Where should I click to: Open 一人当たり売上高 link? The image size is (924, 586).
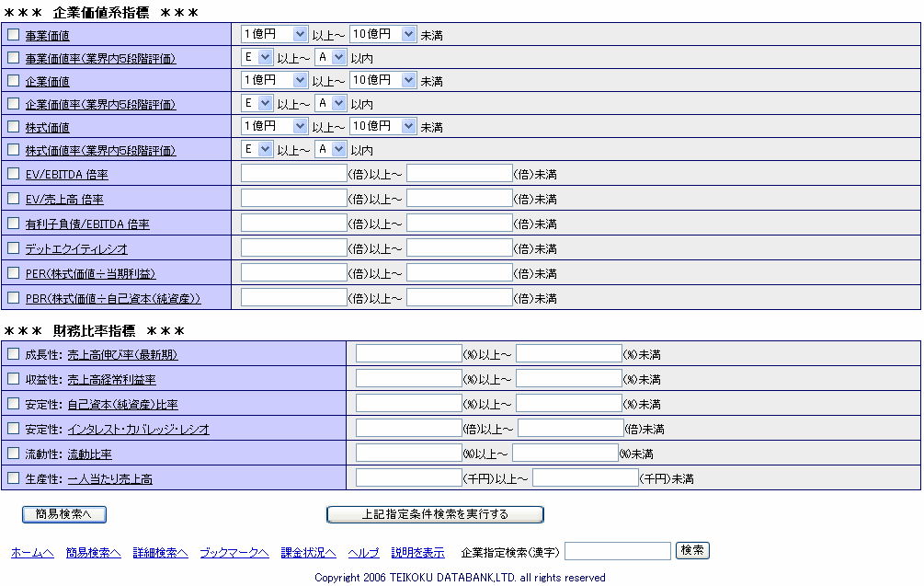click(109, 478)
